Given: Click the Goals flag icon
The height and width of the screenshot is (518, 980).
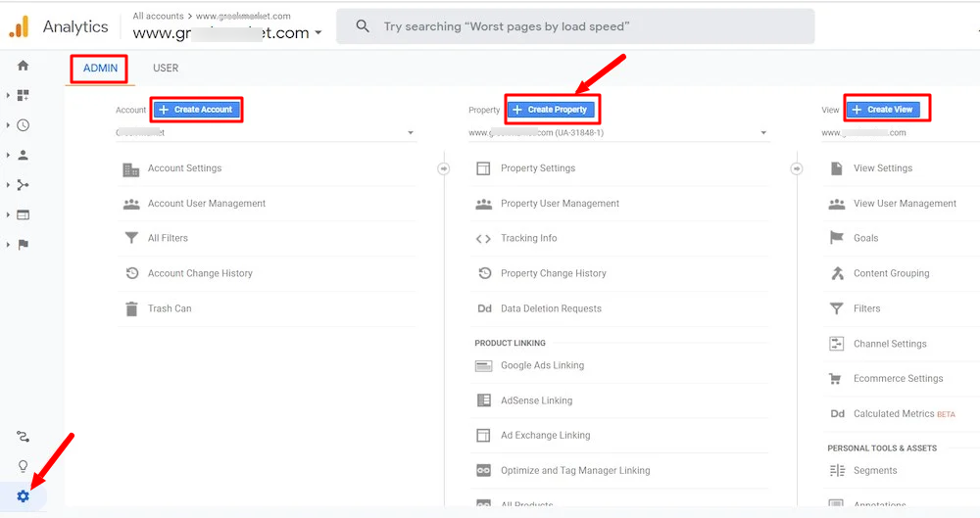Looking at the screenshot, I should [836, 238].
